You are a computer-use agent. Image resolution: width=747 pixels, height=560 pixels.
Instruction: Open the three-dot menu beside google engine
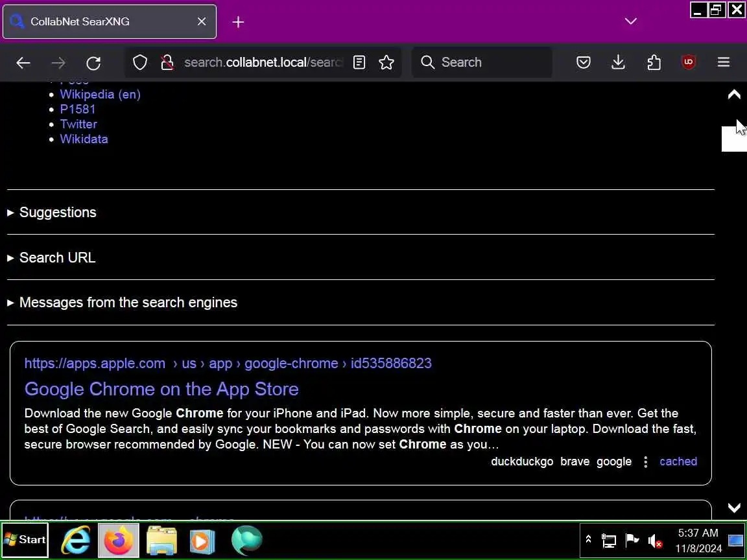tap(646, 462)
